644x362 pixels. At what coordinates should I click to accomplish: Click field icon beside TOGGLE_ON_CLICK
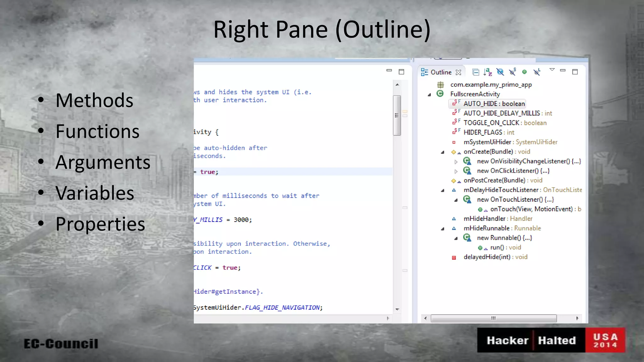(x=456, y=122)
